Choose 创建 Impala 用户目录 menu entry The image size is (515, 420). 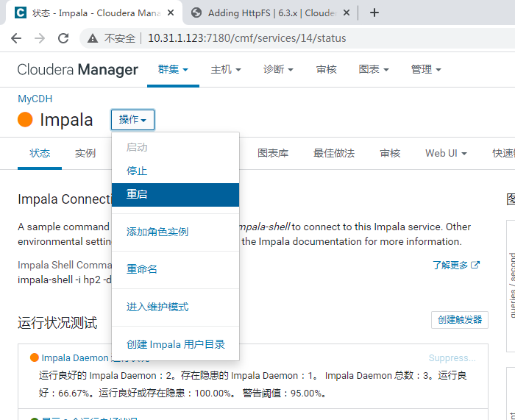tap(176, 344)
